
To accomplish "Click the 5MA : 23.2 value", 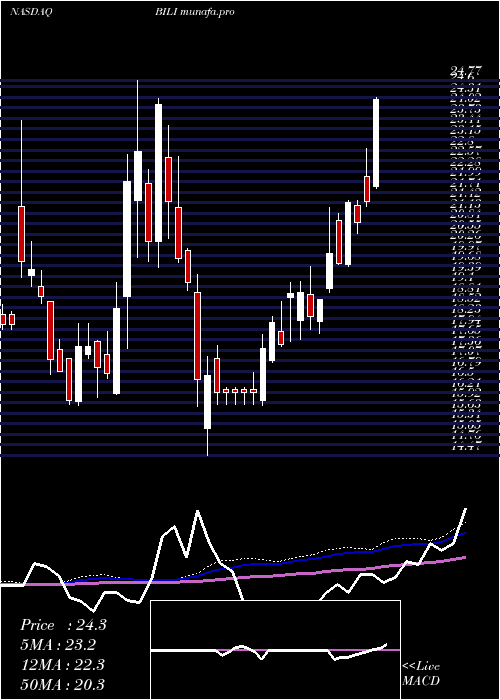I will (58, 645).
